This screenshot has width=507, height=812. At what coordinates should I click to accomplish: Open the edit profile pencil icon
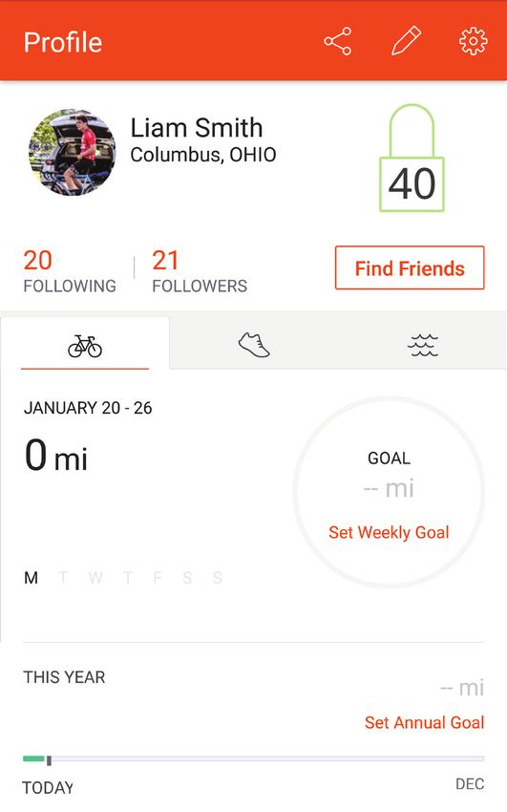click(x=406, y=41)
